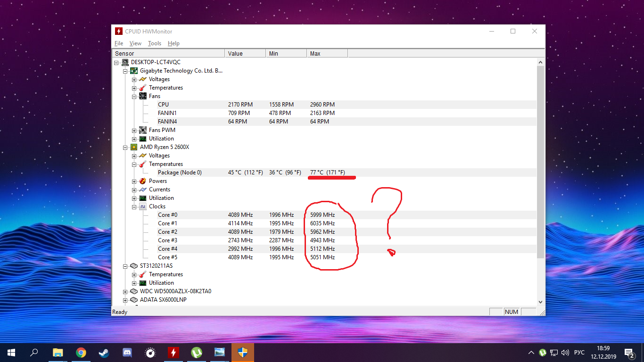The width and height of the screenshot is (644, 362).
Task: Collapse the AMD Ryzen 5 2600X node
Action: click(125, 147)
